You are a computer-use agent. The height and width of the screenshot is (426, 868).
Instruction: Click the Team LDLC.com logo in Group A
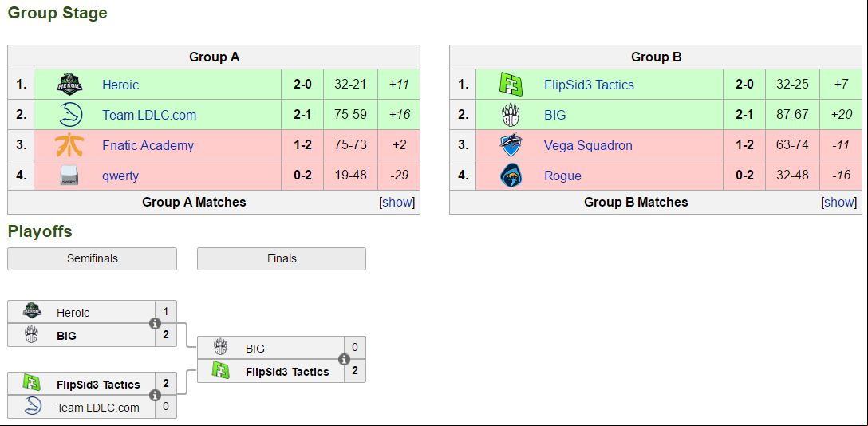(x=70, y=115)
